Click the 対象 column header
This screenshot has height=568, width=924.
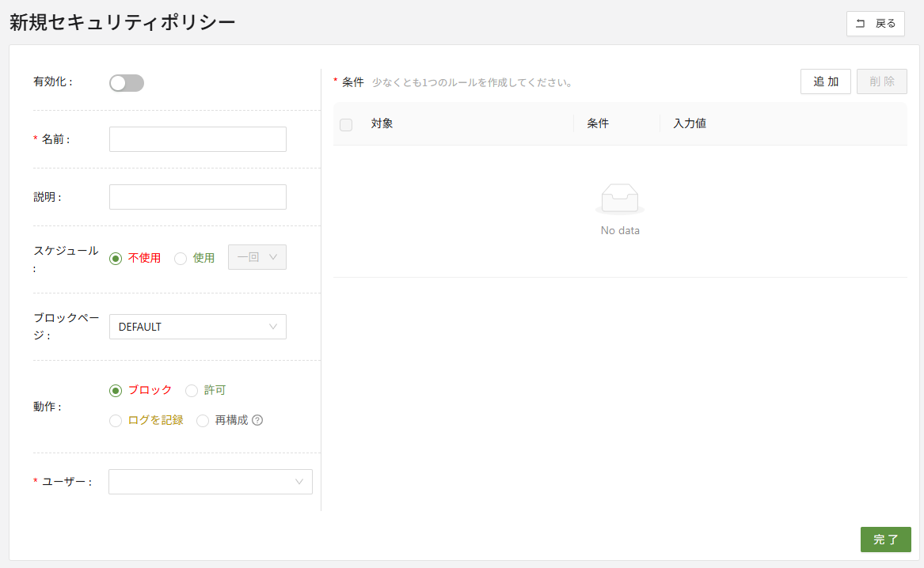[382, 123]
